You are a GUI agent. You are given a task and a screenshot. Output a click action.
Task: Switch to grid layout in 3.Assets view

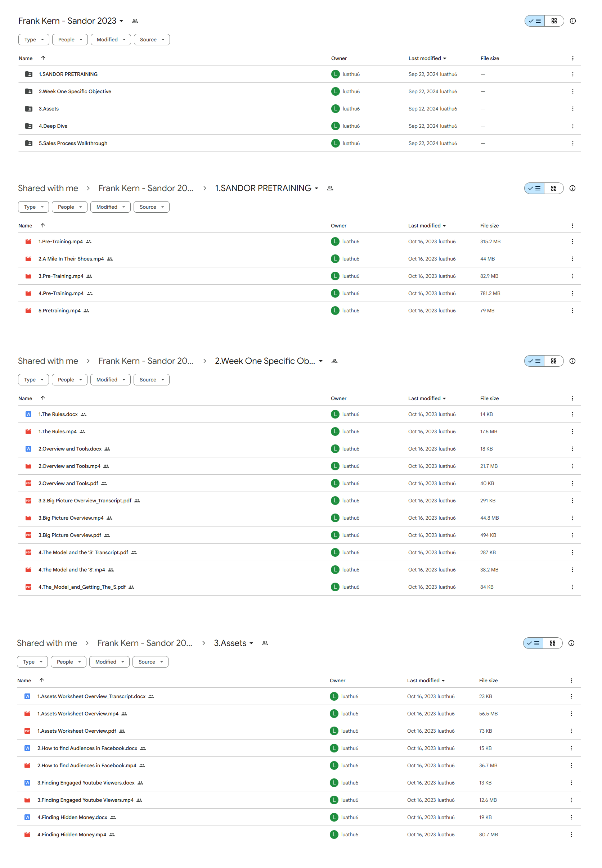point(553,643)
